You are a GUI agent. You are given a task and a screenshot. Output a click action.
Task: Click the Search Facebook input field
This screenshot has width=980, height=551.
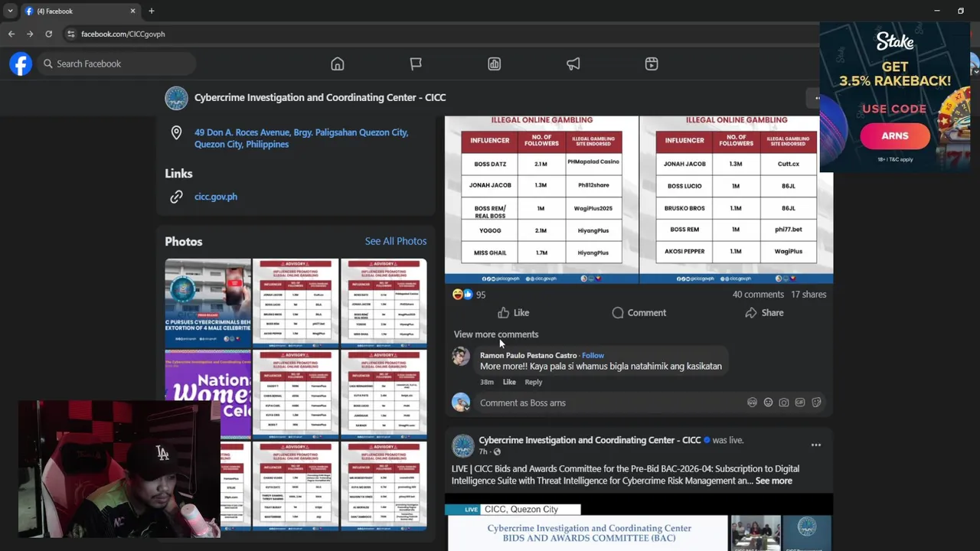(115, 64)
